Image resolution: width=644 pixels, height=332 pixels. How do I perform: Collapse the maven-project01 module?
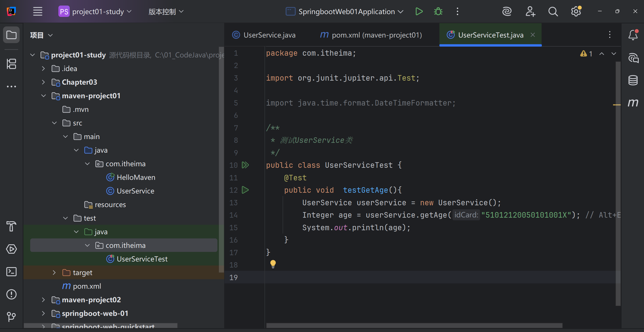43,96
